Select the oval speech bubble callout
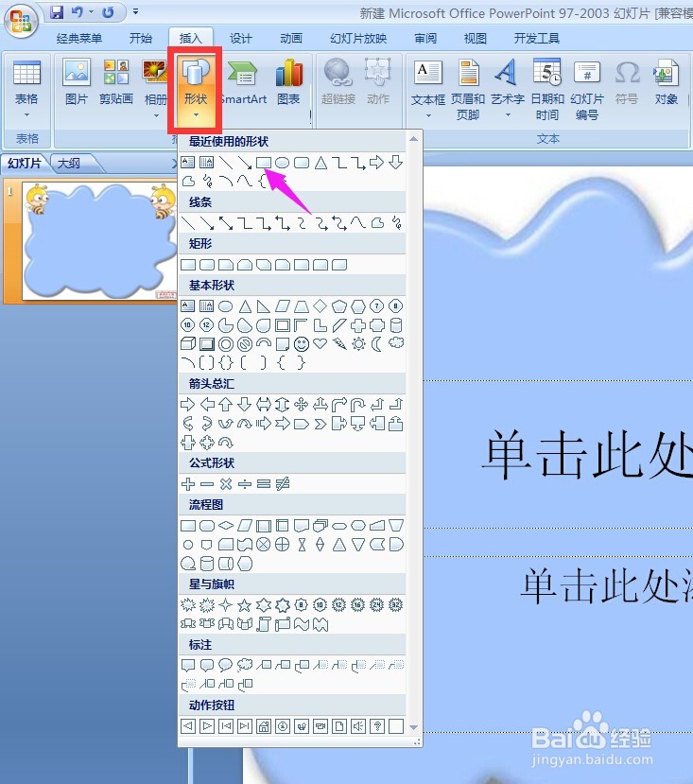The image size is (693, 784). [x=226, y=665]
